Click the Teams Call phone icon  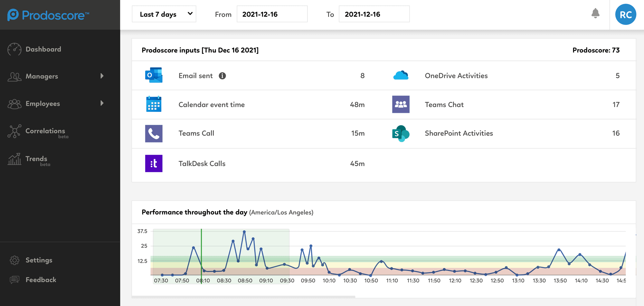click(154, 133)
